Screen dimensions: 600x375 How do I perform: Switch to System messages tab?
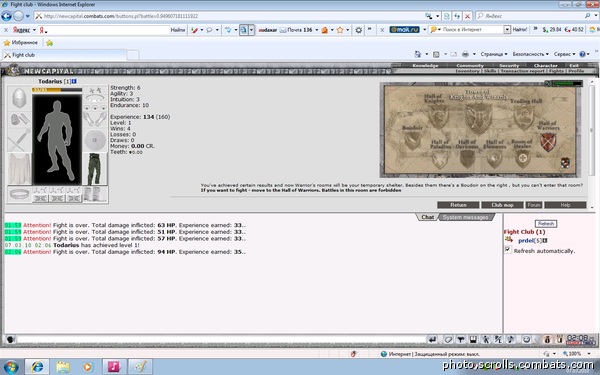click(465, 217)
